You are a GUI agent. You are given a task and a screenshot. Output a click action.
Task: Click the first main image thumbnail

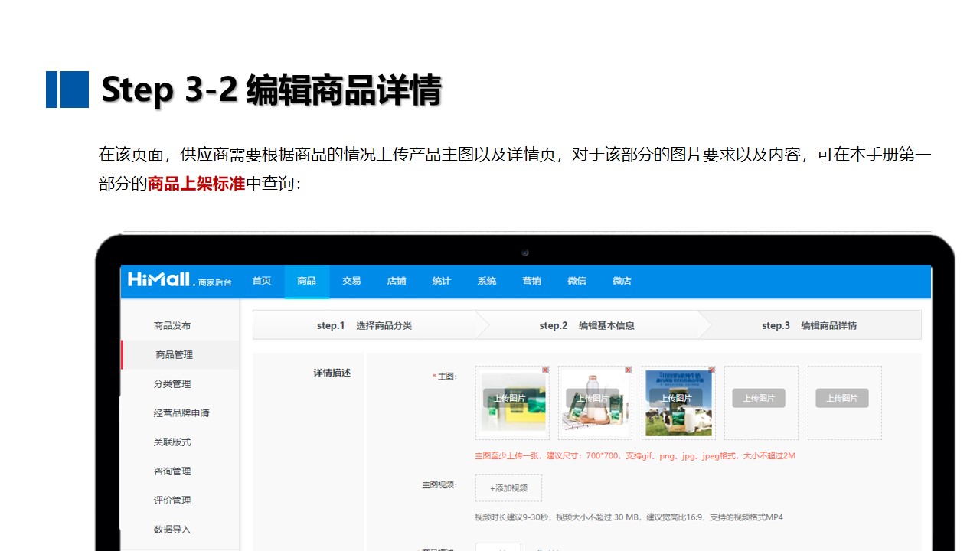511,403
